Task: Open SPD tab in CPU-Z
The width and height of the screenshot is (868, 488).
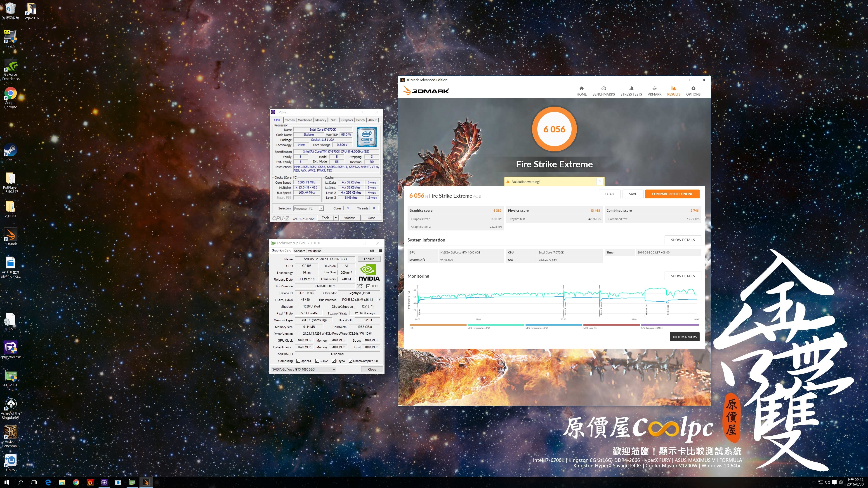Action: click(334, 120)
